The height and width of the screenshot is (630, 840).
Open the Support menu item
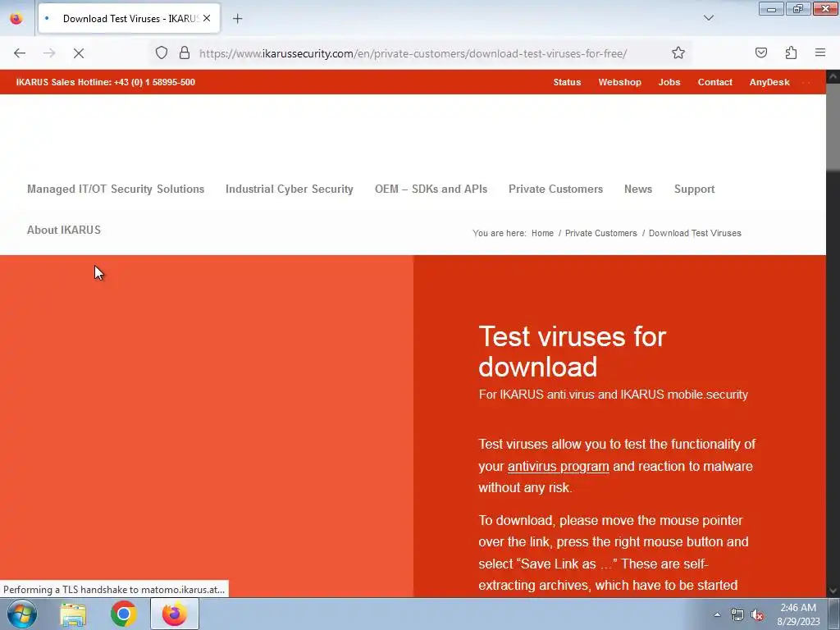pyautogui.click(x=694, y=189)
